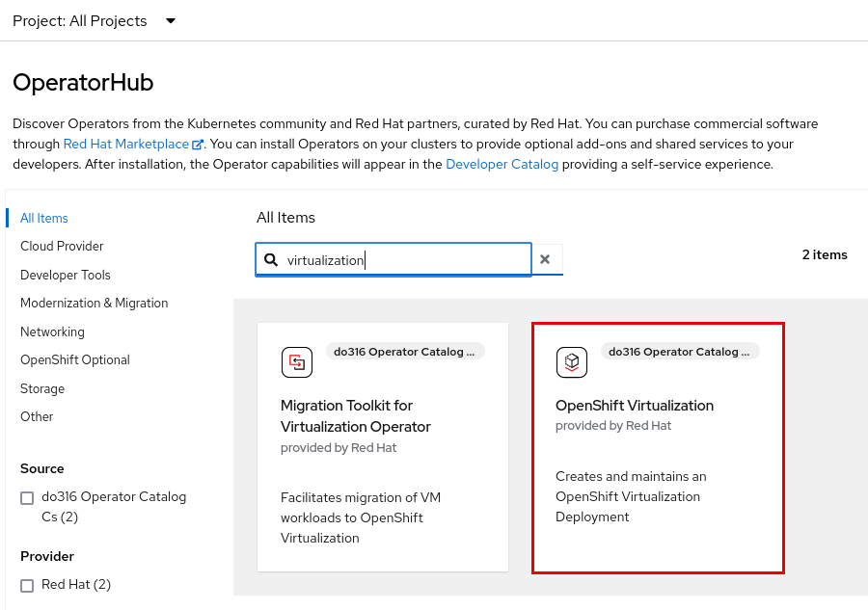Viewport: 868px width, 610px height.
Task: Click the Project dropdown caret arrow
Action: point(171,21)
